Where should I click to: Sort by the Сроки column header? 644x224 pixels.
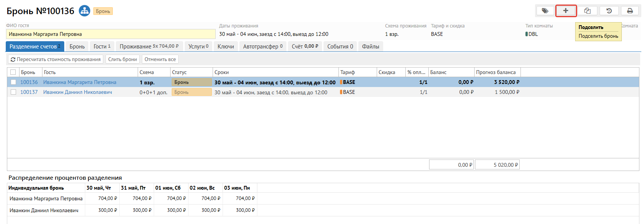click(276, 72)
